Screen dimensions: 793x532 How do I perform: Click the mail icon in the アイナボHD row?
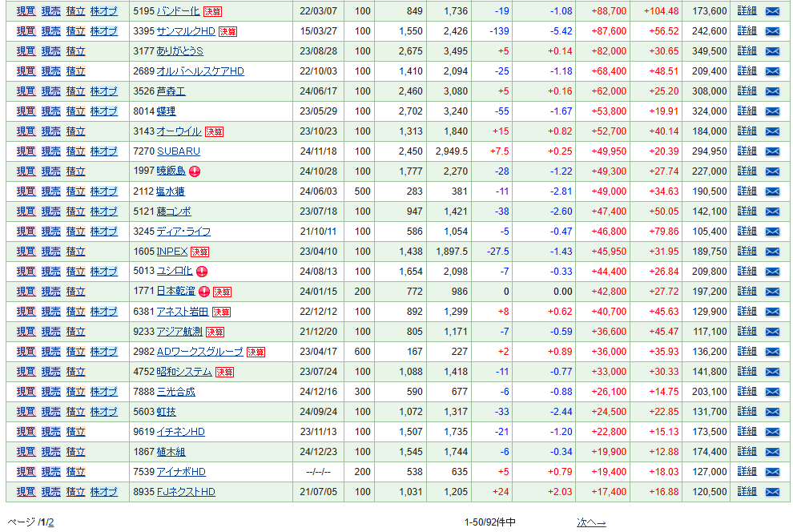[772, 472]
